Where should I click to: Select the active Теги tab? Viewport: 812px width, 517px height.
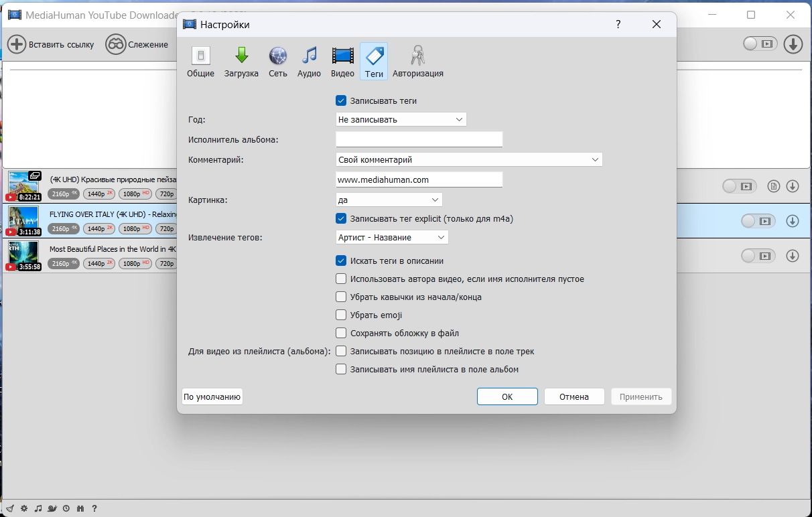coord(374,62)
